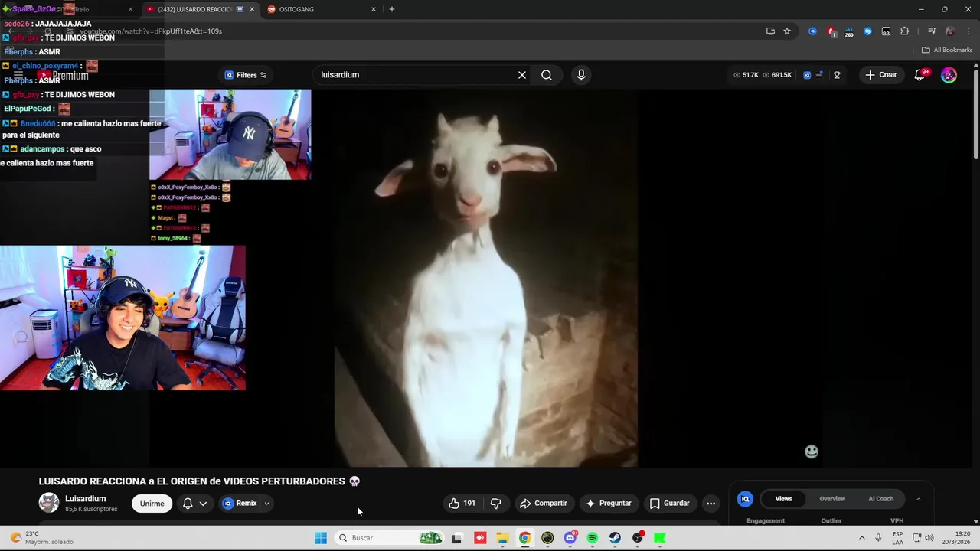Click the taskbar Buscar search box
Viewport: 980px width, 551px height.
tap(390, 538)
